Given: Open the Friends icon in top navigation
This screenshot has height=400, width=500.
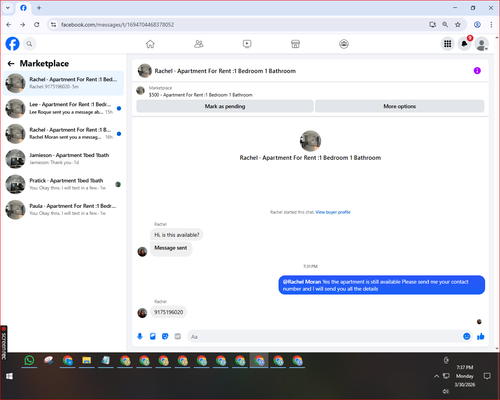Looking at the screenshot, I should click(199, 44).
